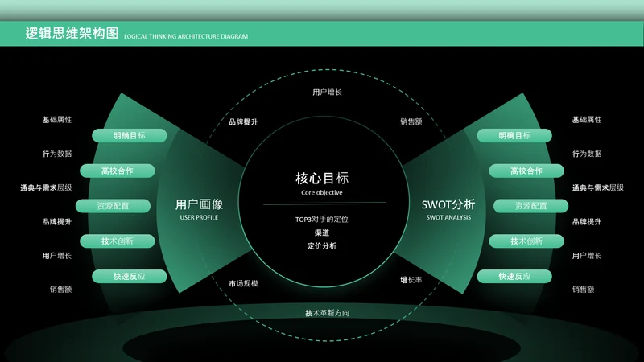Click 用户增长 label beside the 用户画像 fan
The height and width of the screenshot is (362, 644).
[56, 256]
